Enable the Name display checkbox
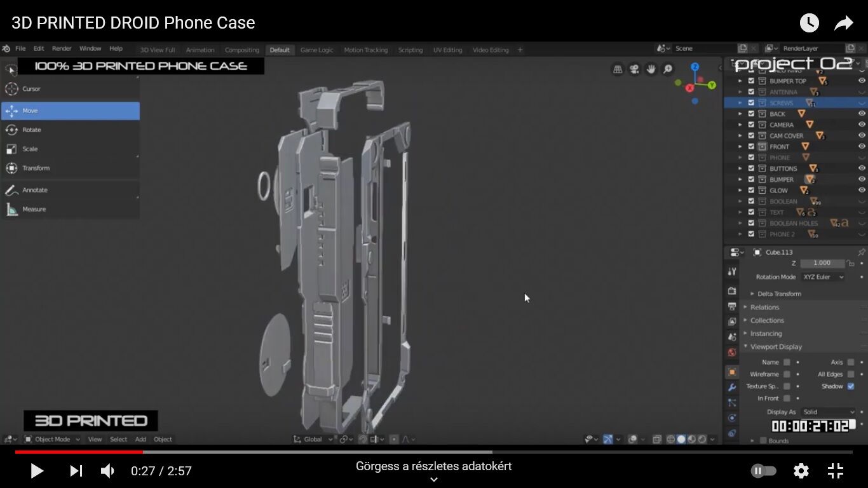The image size is (868, 488). point(787,362)
